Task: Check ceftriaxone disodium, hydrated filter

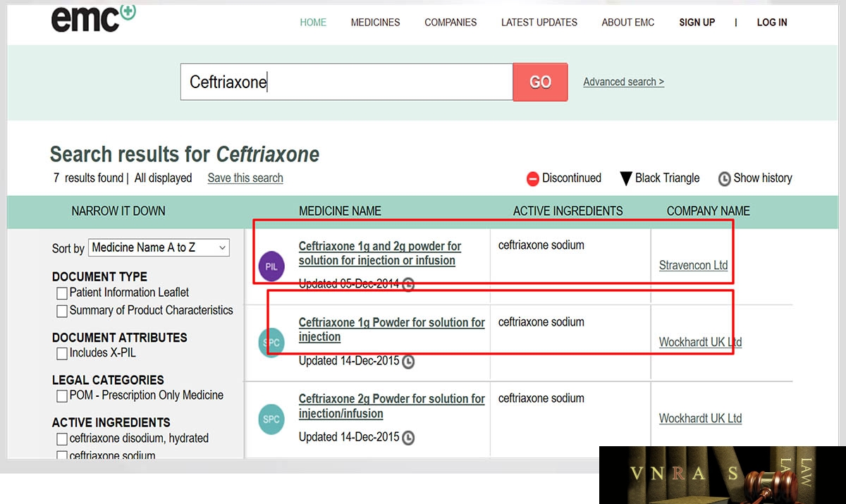Action: coord(61,439)
